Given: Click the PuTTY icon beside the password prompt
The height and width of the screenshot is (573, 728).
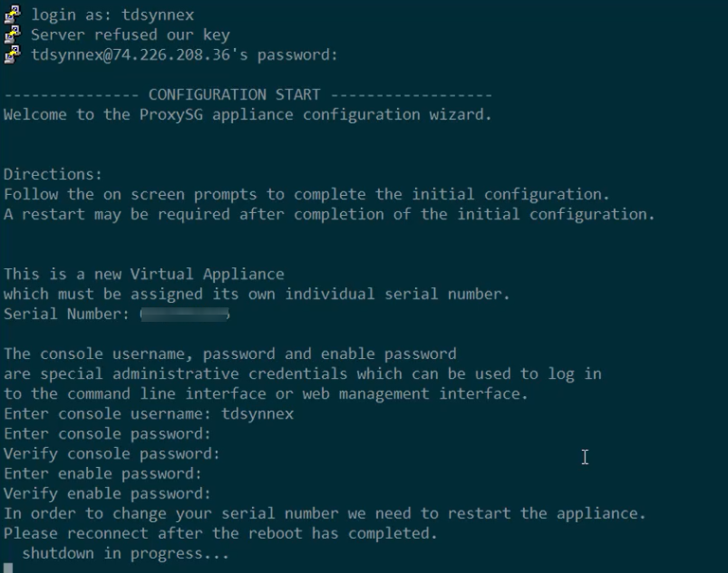Looking at the screenshot, I should pos(13,54).
